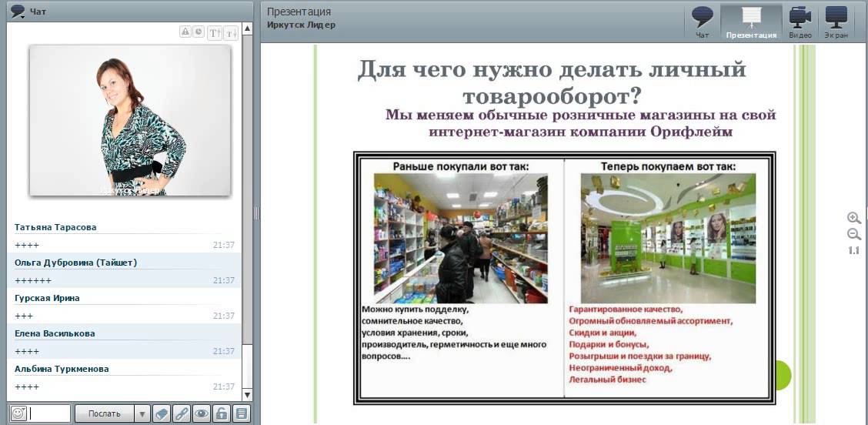The height and width of the screenshot is (425, 868).
Task: Click the red text 'Легальный бизнес' on slide
Action: coord(608,380)
